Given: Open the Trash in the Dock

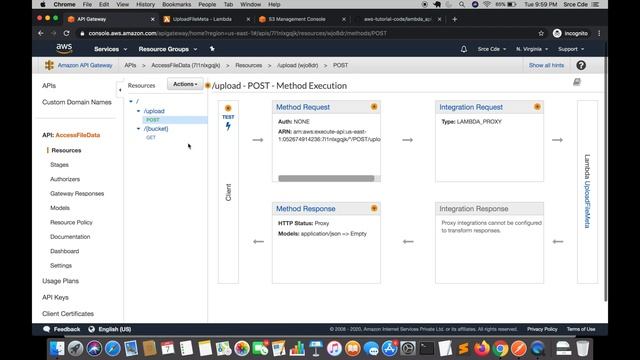Looking at the screenshot, I should coord(583,349).
